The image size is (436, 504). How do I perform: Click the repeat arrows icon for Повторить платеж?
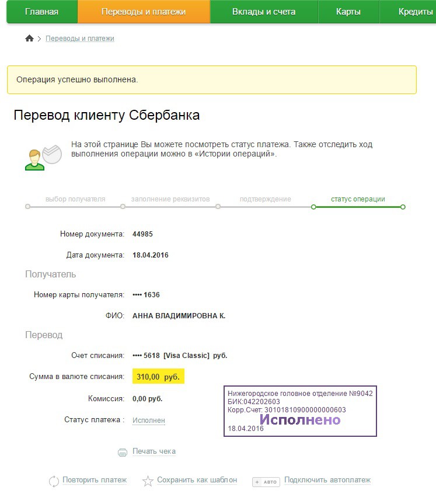click(x=54, y=481)
